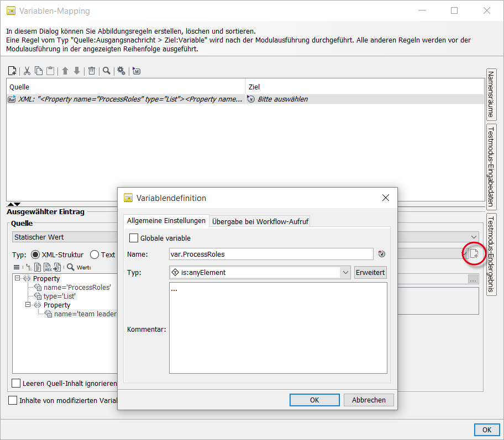The image size is (504, 440).
Task: Click the new variable icon circled in red
Action: [x=474, y=254]
